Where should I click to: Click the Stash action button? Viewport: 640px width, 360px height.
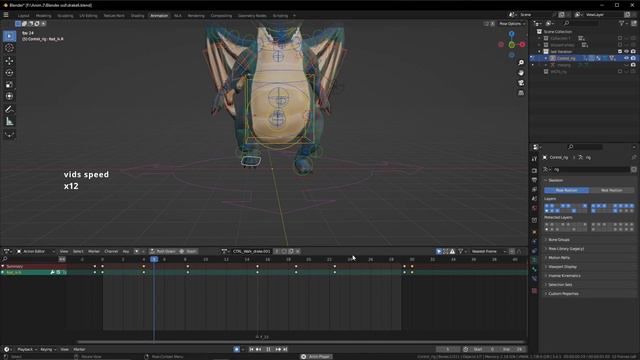(188, 251)
